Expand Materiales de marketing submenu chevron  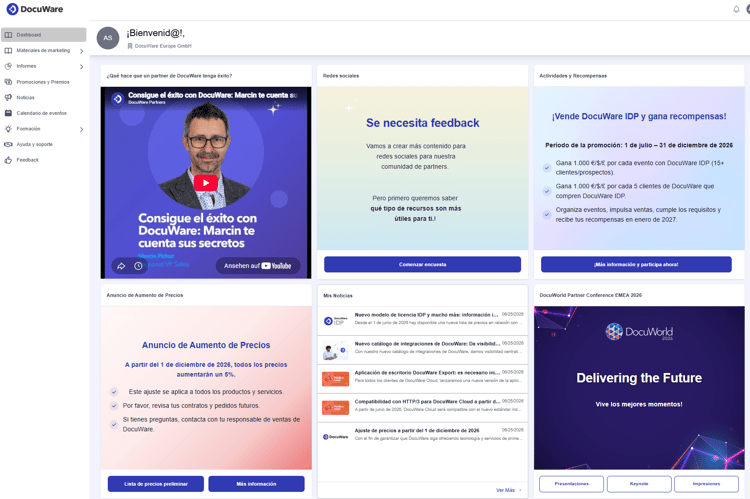81,51
